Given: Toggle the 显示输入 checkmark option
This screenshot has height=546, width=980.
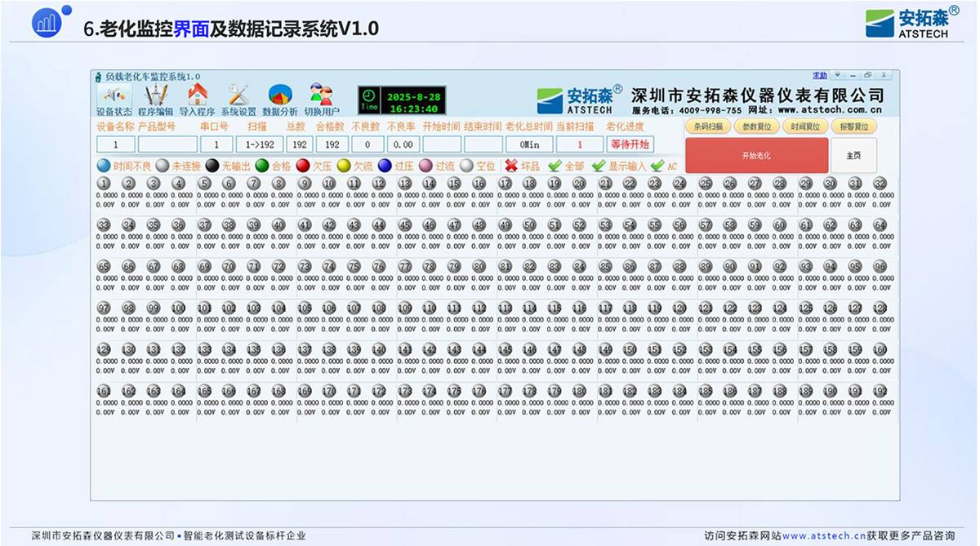Looking at the screenshot, I should click(x=599, y=166).
